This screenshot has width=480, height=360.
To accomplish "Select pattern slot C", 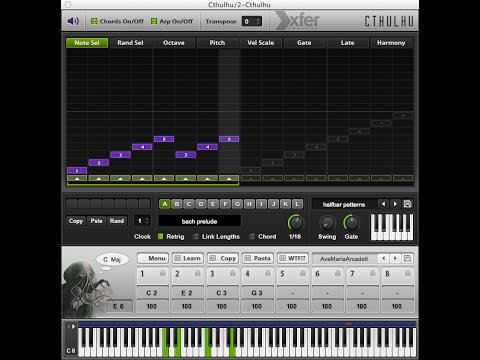I will click(x=189, y=204).
